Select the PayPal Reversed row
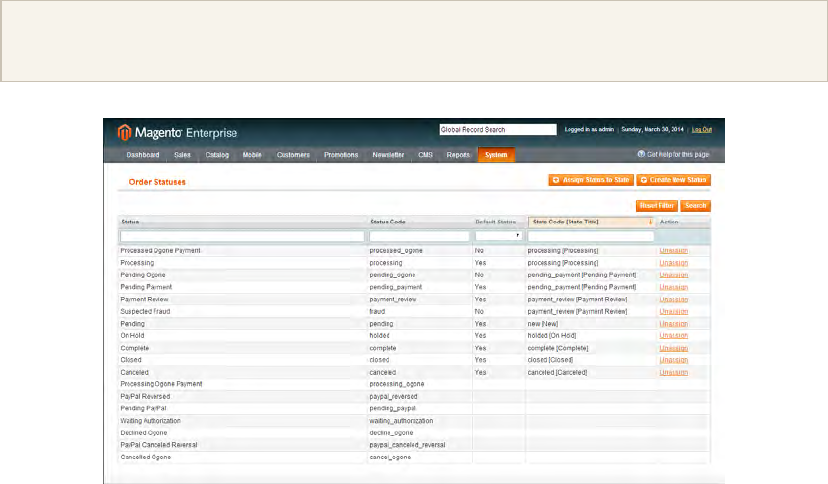The image size is (828, 484). click(x=414, y=396)
